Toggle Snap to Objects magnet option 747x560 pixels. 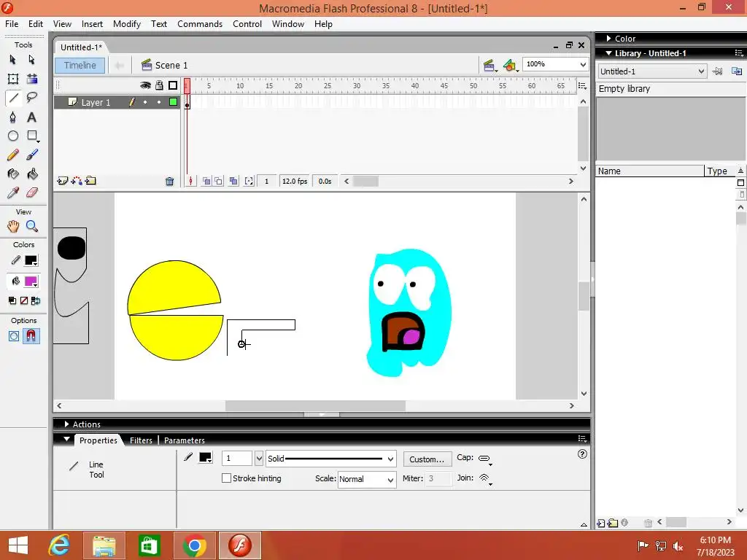click(x=31, y=336)
